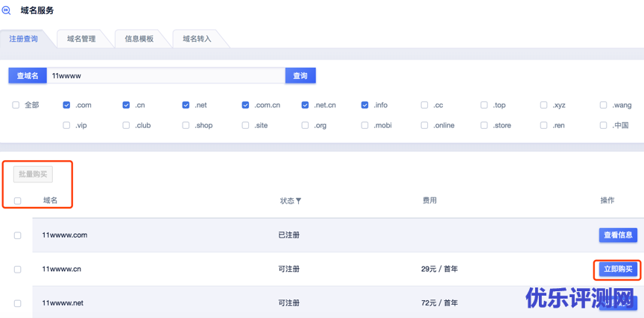Screen dimensions: 644x318
Task: Toggle the select-all checkbox in table header
Action: (17, 201)
